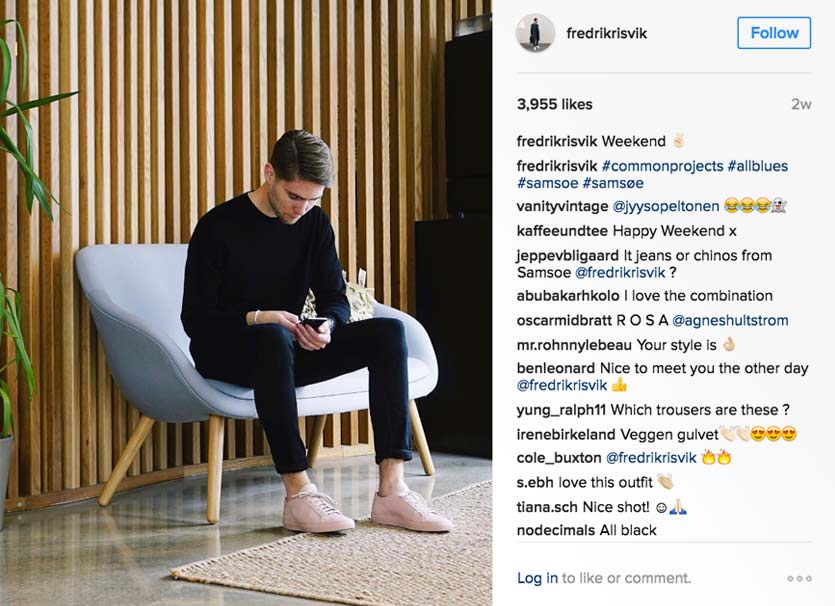Click the cole_buxton username

pyautogui.click(x=559, y=458)
